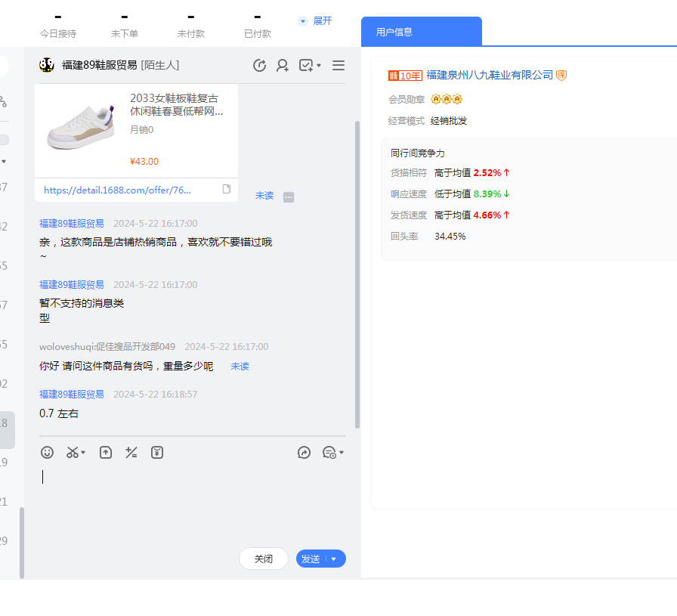Open the emoji picker in chat toolbar

click(47, 453)
